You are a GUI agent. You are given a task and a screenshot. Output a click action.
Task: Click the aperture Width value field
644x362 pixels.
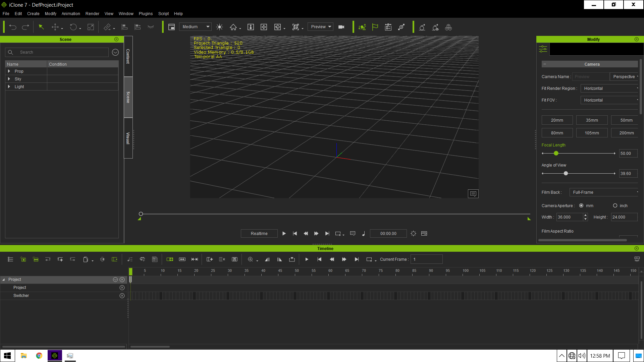pos(570,217)
